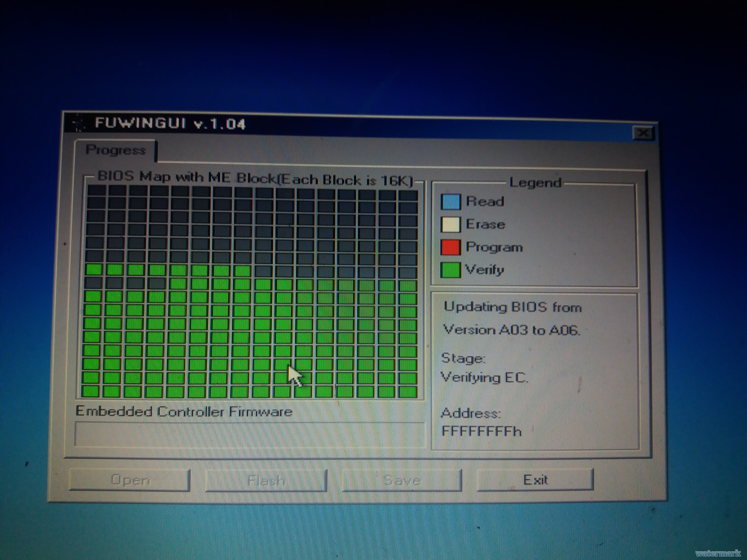Click the blue Read legend swatch

(x=450, y=202)
